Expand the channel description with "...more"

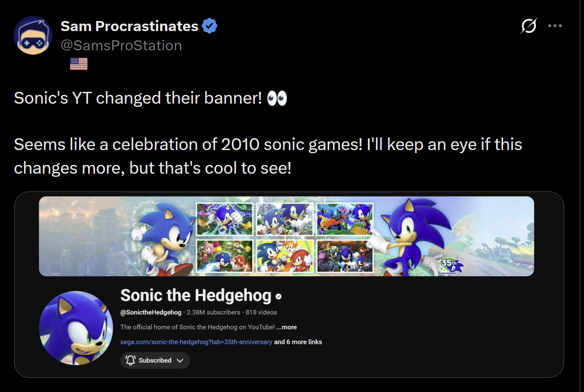click(287, 327)
